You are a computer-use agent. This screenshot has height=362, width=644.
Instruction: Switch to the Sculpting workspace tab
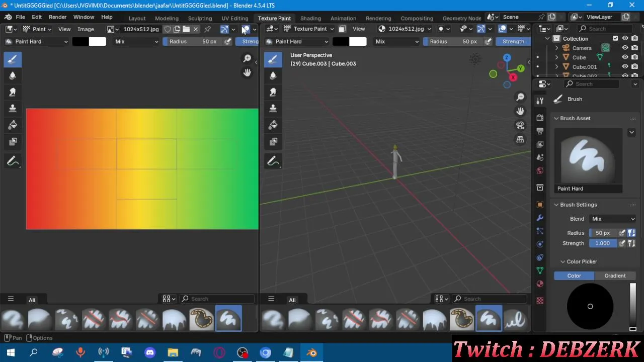(x=200, y=18)
